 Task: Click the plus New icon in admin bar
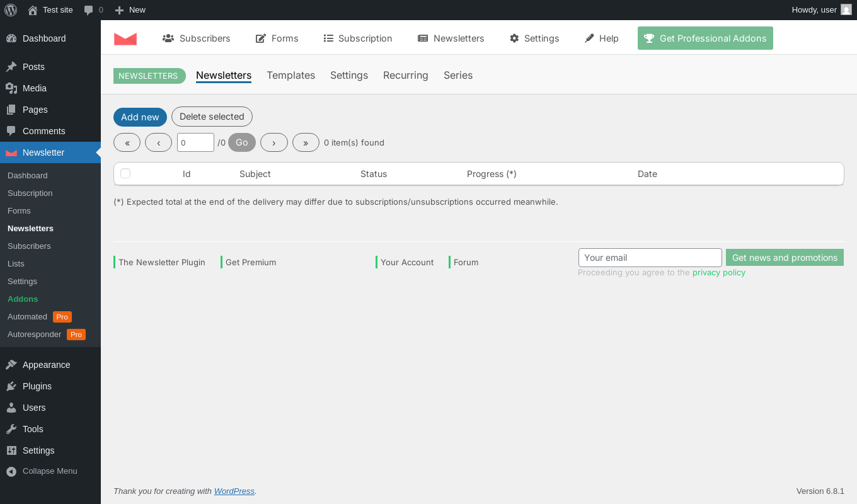[119, 10]
